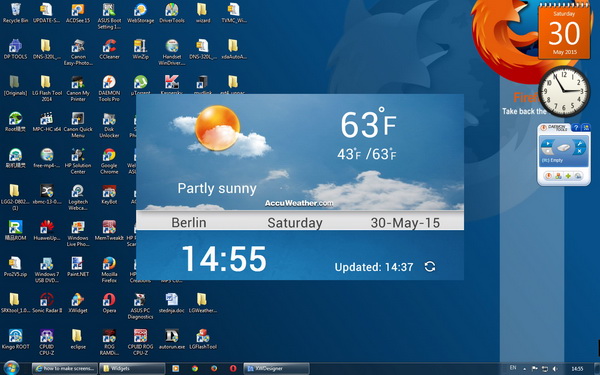The width and height of the screenshot is (600, 375).
Task: Click the stop button in DAEMON Tools gadget
Action: pos(548,151)
